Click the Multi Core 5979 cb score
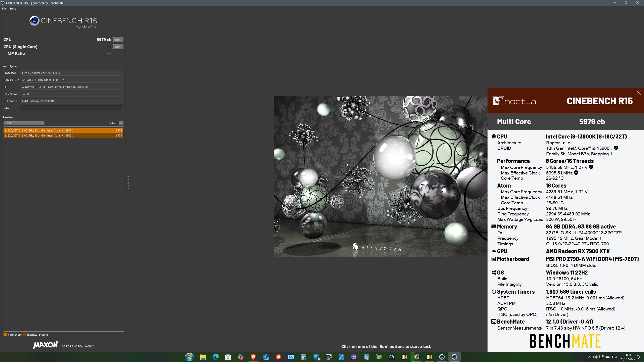 pos(592,122)
